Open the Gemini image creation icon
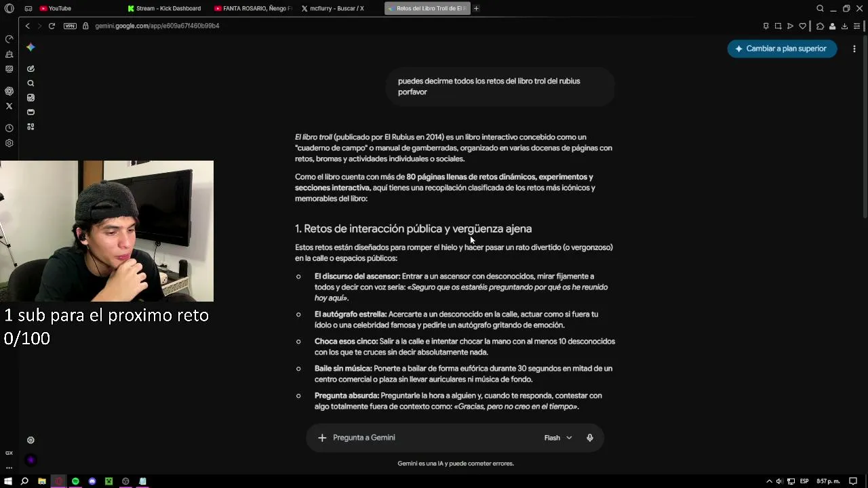868x488 pixels. point(31,98)
